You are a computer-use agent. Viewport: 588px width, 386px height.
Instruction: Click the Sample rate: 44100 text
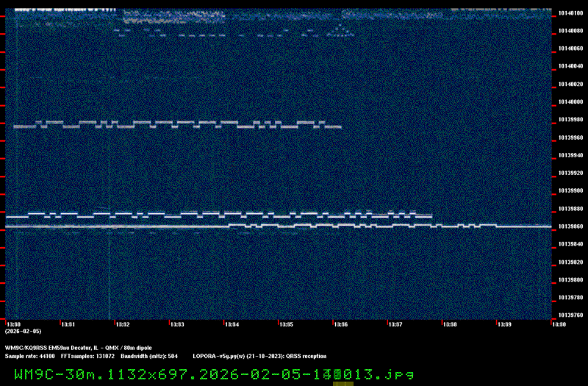pos(29,356)
